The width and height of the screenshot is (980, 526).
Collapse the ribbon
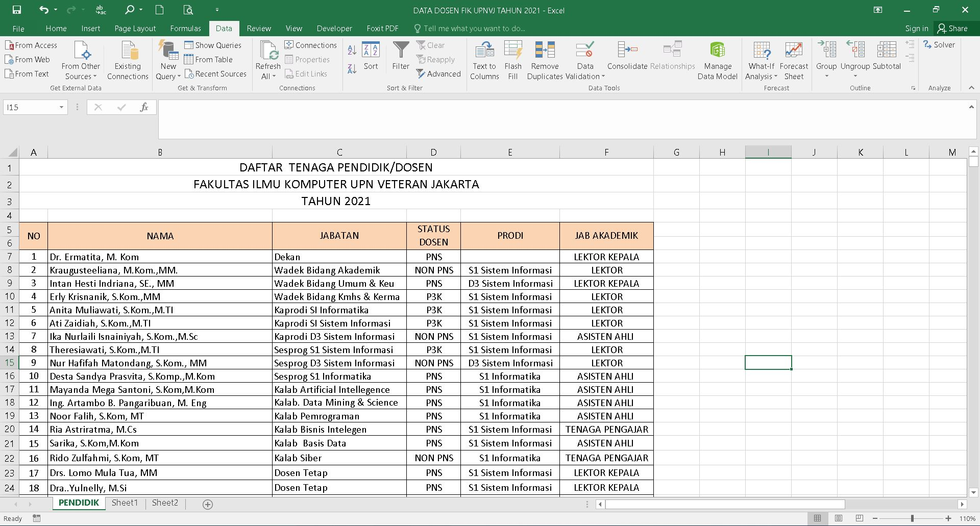[x=971, y=88]
